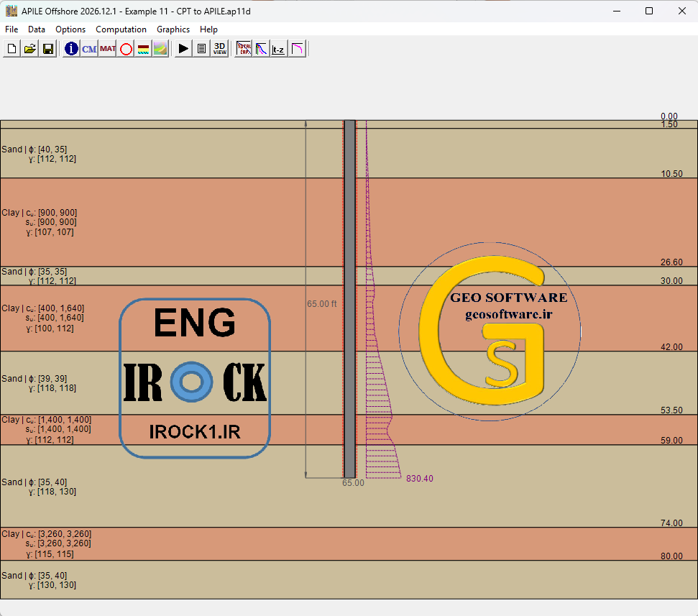
Task: Minimize the APILE Offshore window
Action: click(x=617, y=11)
